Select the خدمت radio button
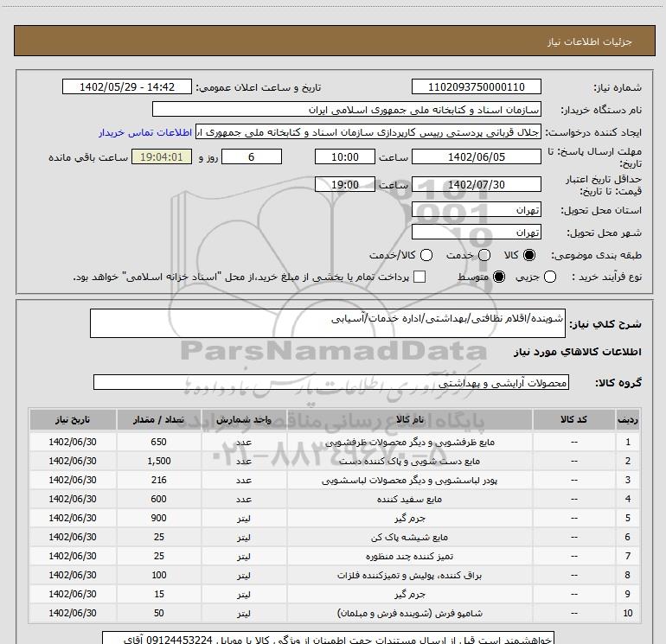 [x=484, y=255]
